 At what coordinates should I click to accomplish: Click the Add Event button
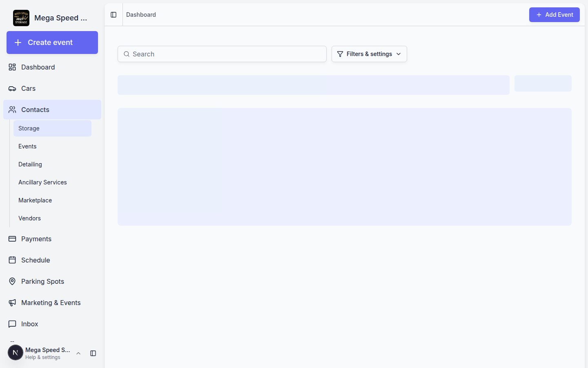[x=554, y=15]
